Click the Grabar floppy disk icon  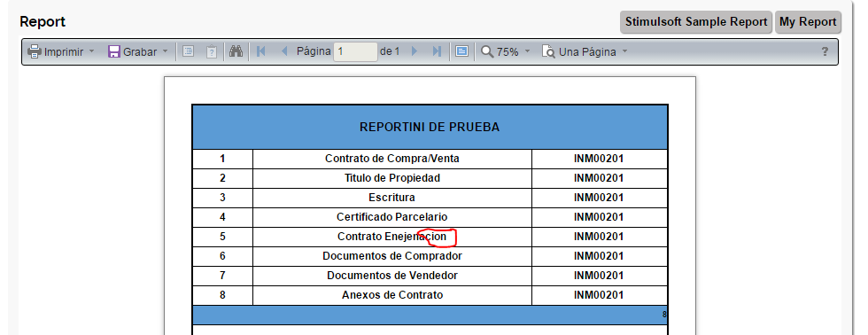[114, 51]
